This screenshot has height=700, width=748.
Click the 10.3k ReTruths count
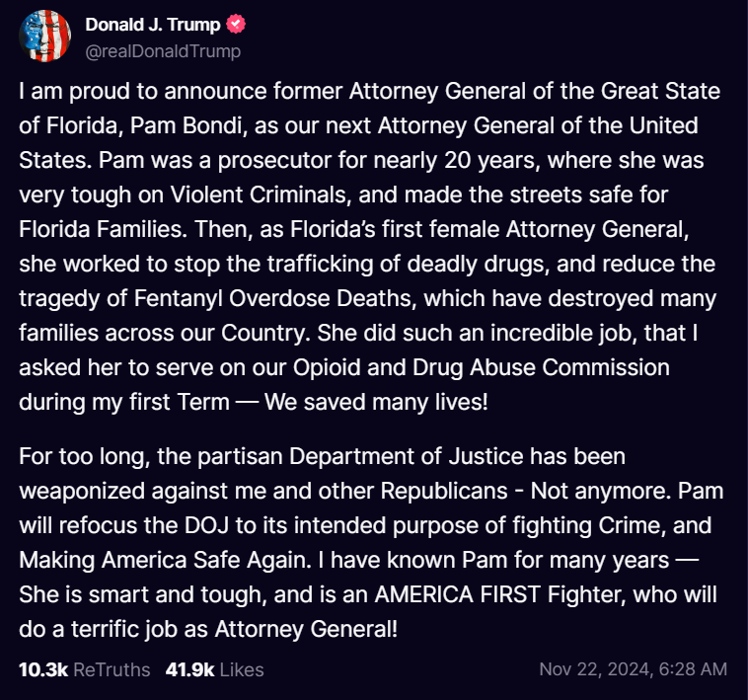point(42,669)
